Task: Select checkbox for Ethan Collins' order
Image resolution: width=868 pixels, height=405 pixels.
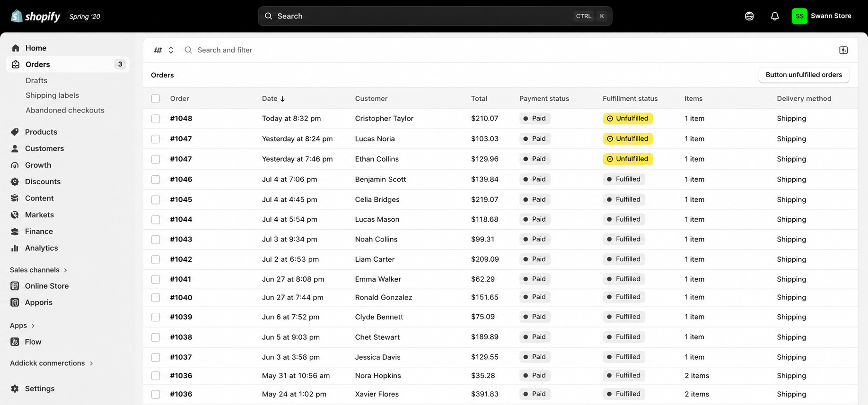Action: click(156, 159)
